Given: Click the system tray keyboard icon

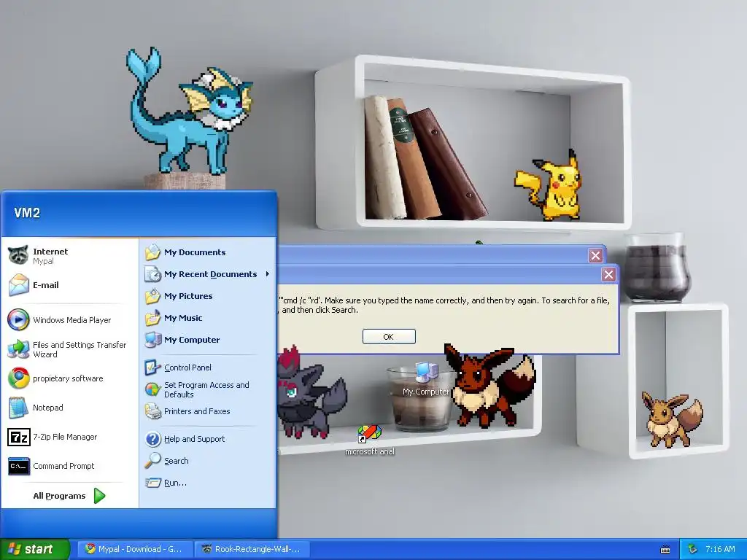Looking at the screenshot, I should point(665,550).
